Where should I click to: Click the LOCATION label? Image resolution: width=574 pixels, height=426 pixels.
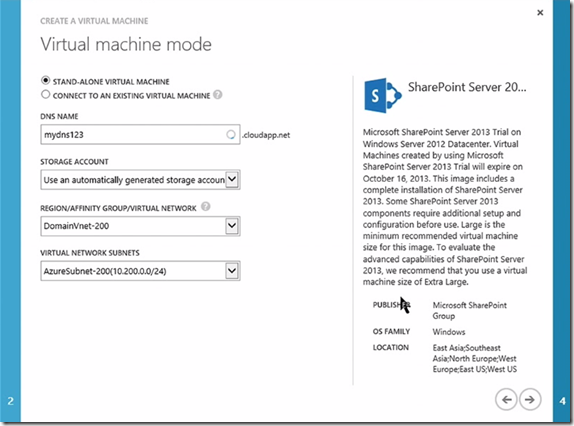[x=391, y=347]
